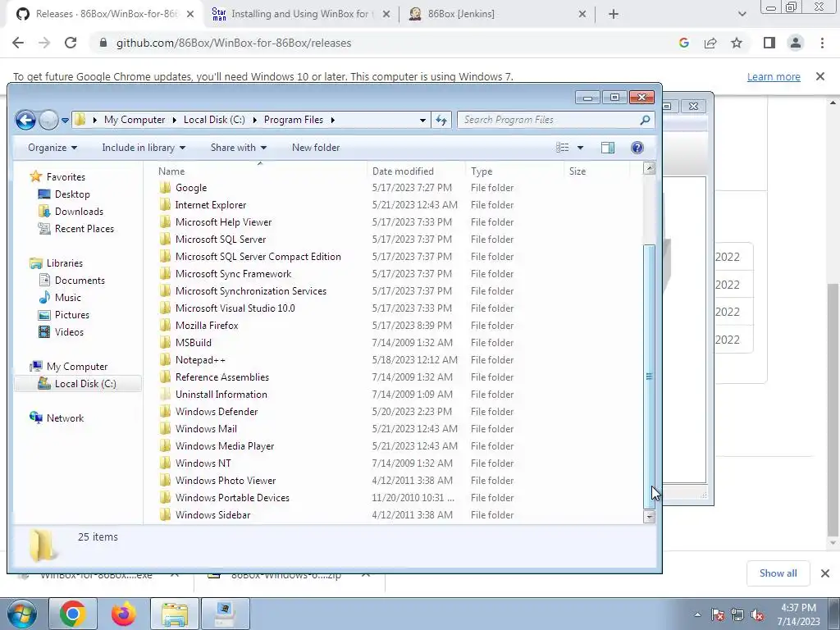Image resolution: width=840 pixels, height=630 pixels.
Task: Open the Action Center flag tray icon
Action: tap(717, 614)
